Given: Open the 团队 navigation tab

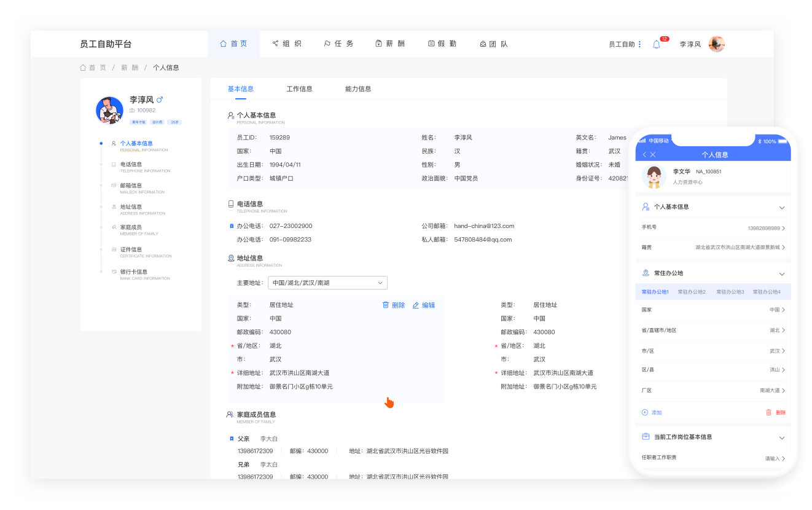Looking at the screenshot, I should [494, 44].
